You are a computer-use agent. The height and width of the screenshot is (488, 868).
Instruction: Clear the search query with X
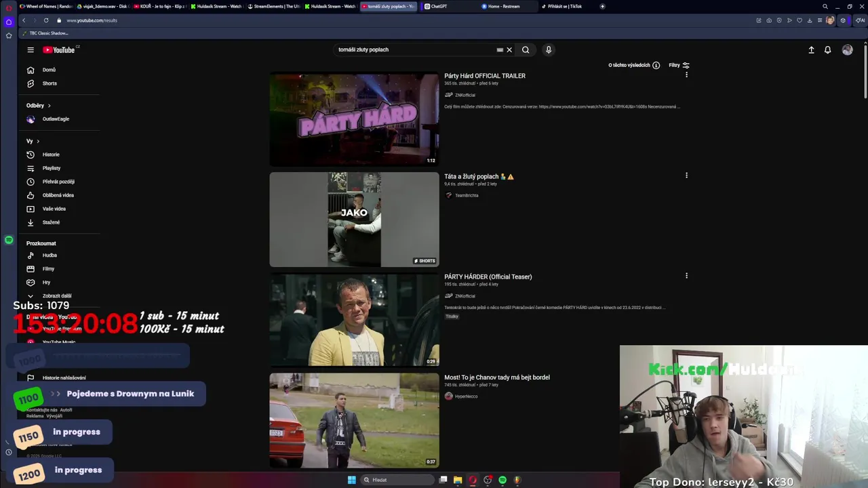(x=509, y=49)
